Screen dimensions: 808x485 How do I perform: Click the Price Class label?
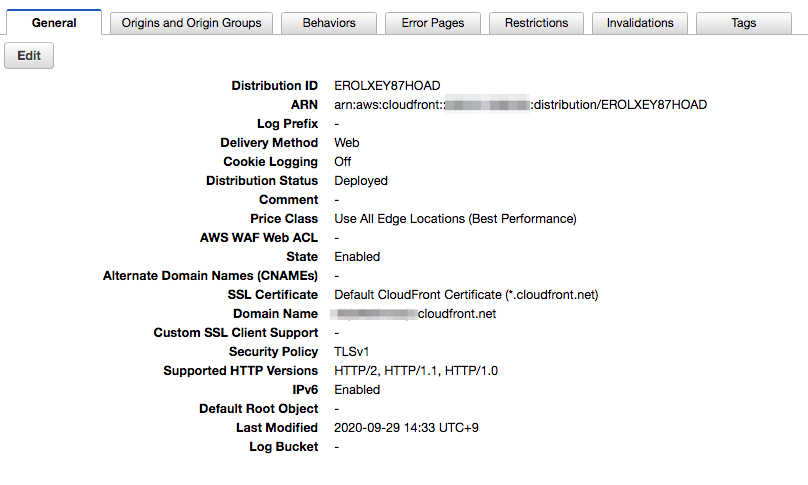point(284,219)
